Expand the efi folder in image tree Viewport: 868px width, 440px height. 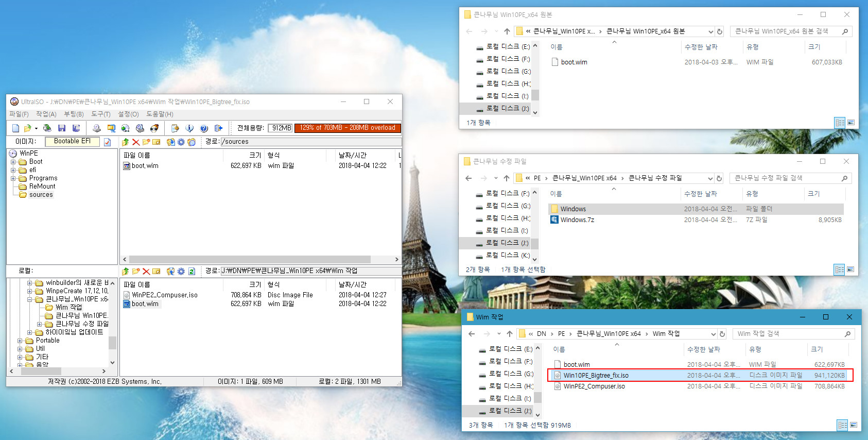point(13,170)
